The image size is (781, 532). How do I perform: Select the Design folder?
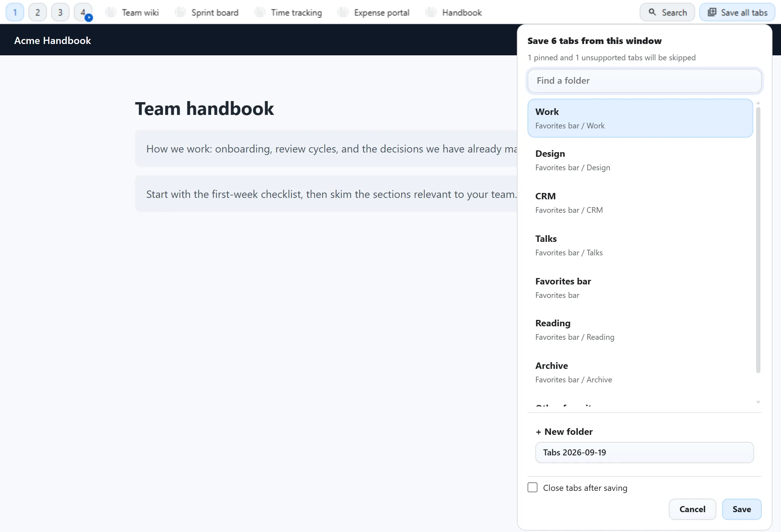(640, 160)
